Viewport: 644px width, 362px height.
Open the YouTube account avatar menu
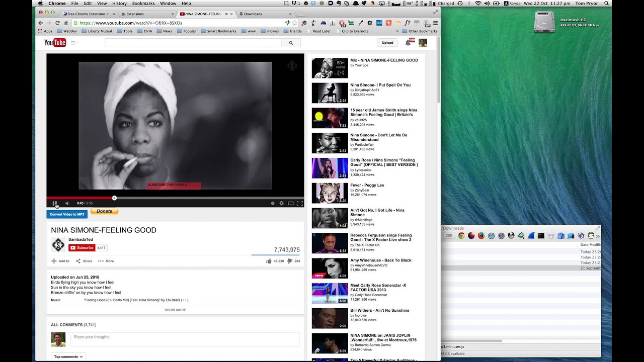(423, 43)
